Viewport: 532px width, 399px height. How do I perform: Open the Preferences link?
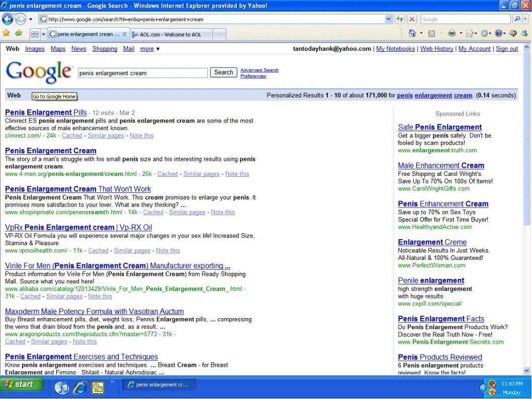point(253,76)
